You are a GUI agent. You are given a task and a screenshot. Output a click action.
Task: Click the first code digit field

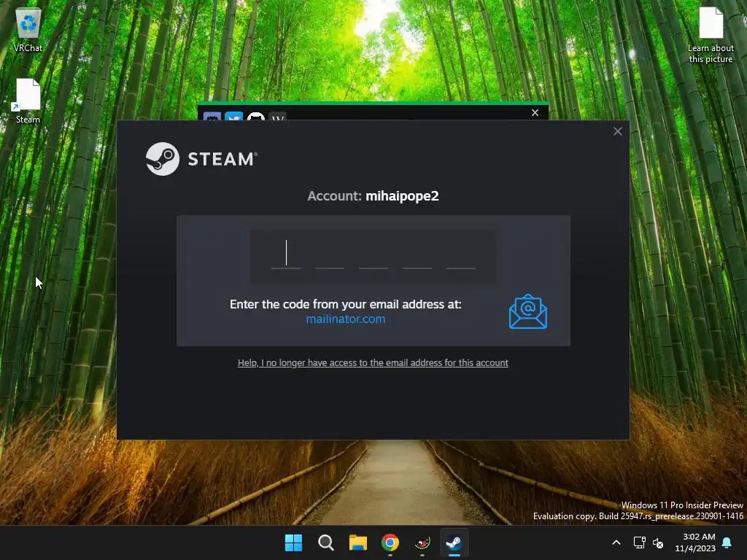click(x=286, y=254)
